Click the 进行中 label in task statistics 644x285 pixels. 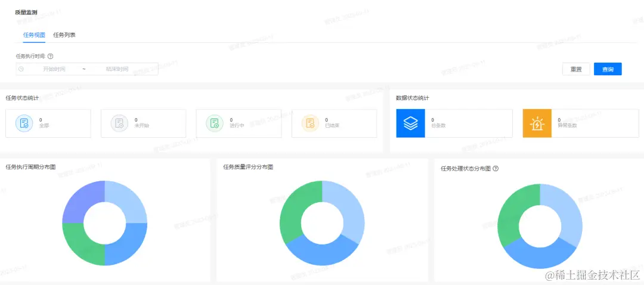237,126
